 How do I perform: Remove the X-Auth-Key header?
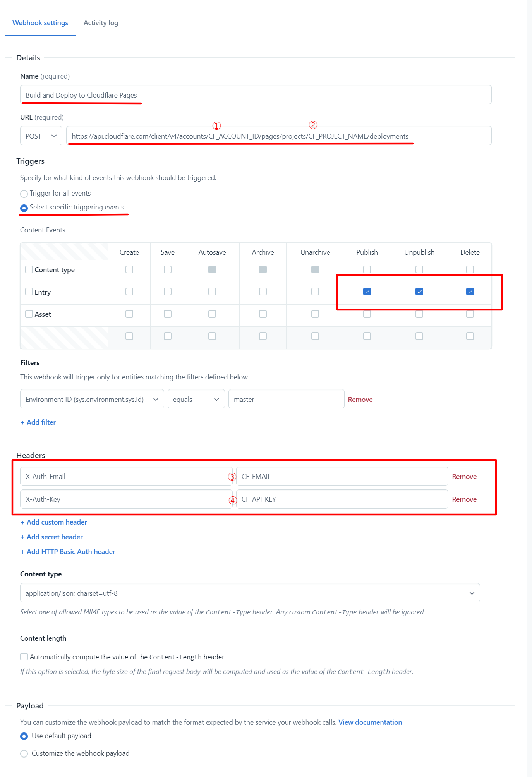[464, 499]
